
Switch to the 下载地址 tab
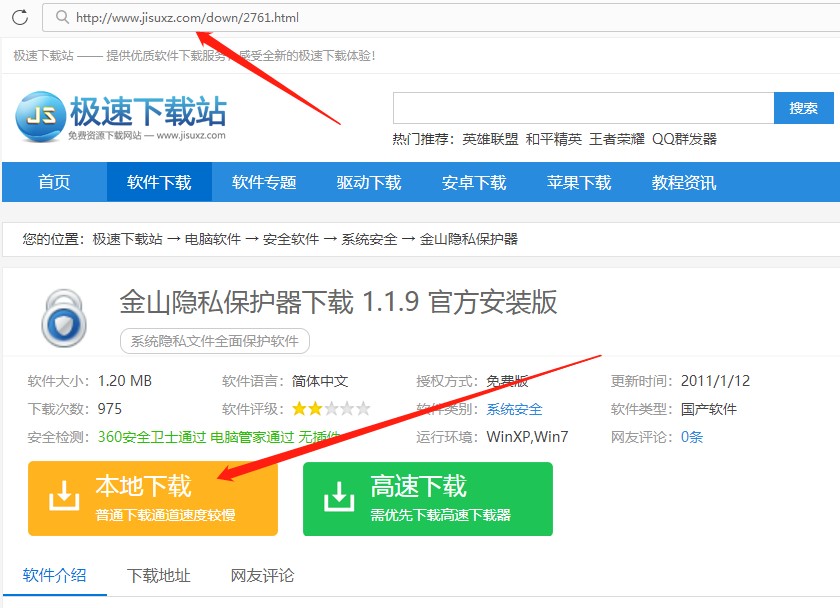159,576
